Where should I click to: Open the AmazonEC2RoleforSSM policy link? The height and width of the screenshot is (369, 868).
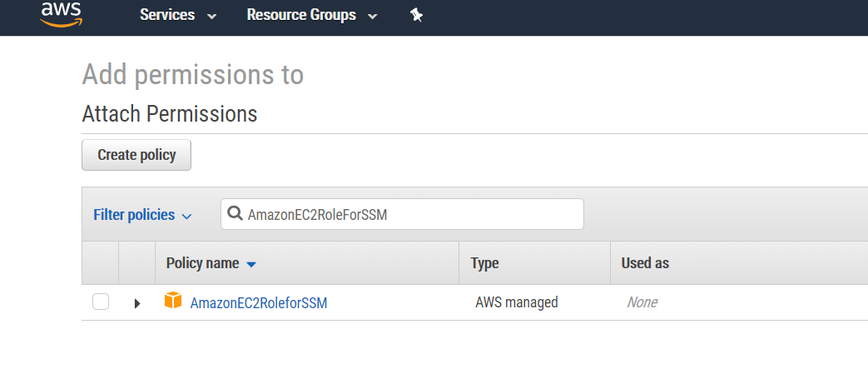259,303
